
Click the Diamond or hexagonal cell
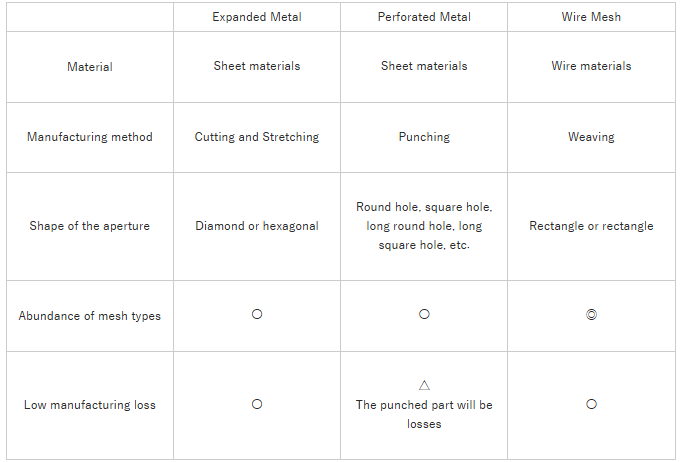point(257,226)
